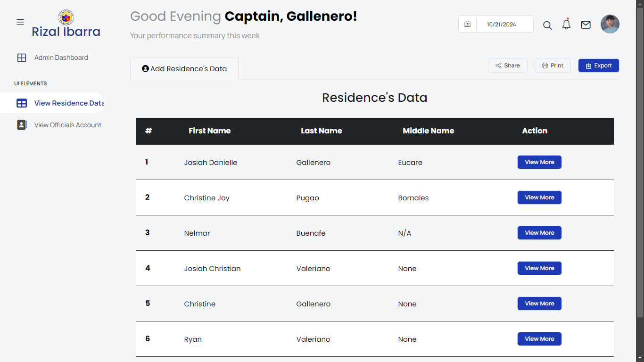Click the calendar icon beside date

pos(467,25)
